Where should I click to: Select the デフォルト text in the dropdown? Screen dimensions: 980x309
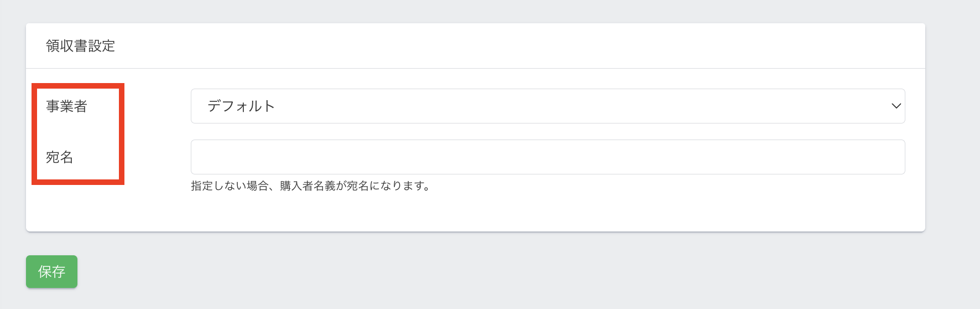point(241,106)
